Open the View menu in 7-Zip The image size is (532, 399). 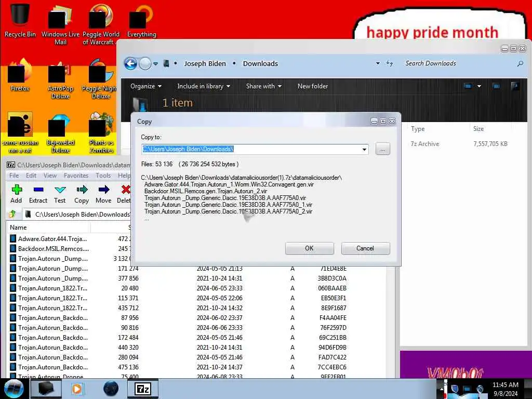point(50,176)
